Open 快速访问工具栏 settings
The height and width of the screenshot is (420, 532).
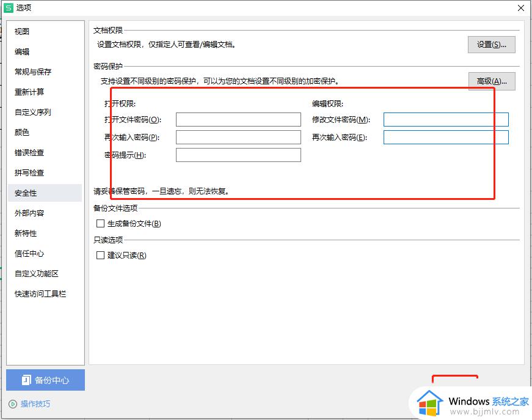(x=40, y=293)
